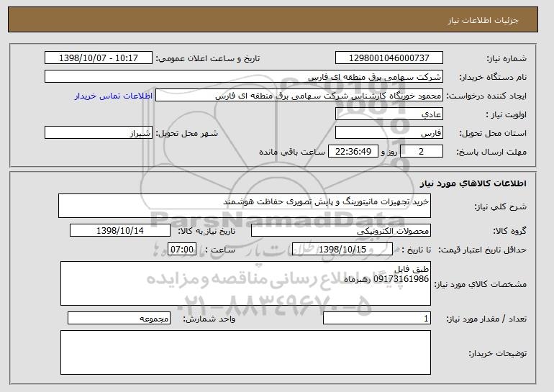This screenshot has height=392, width=554.
Task: Click the phone number 09173161986 text
Action: (401, 279)
